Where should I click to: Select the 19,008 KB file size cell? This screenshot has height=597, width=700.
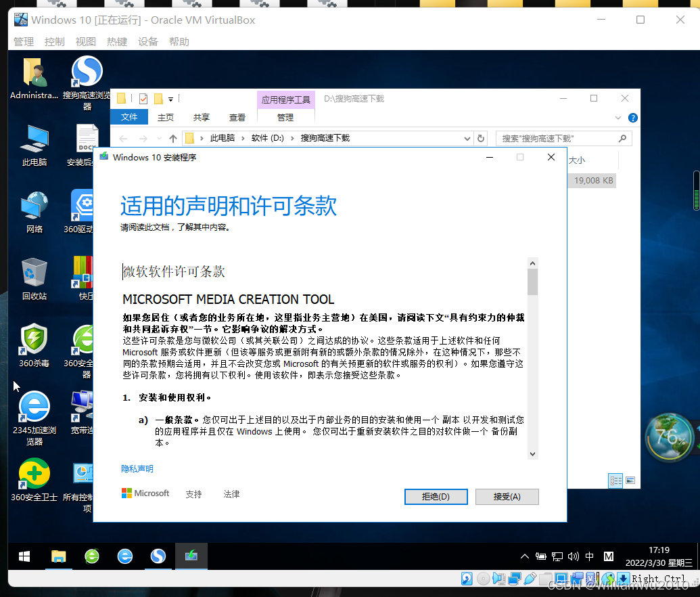coord(593,181)
